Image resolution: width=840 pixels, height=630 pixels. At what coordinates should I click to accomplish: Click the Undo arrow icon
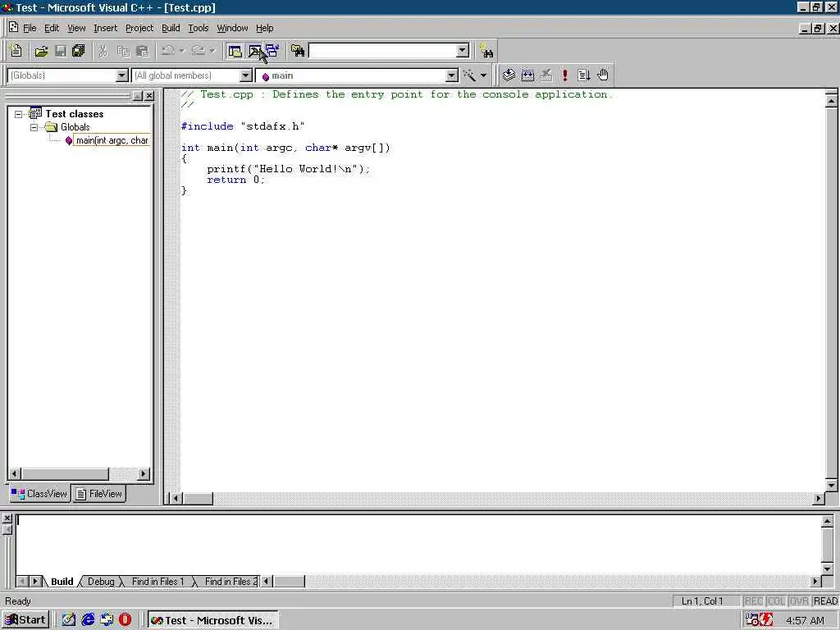167,51
